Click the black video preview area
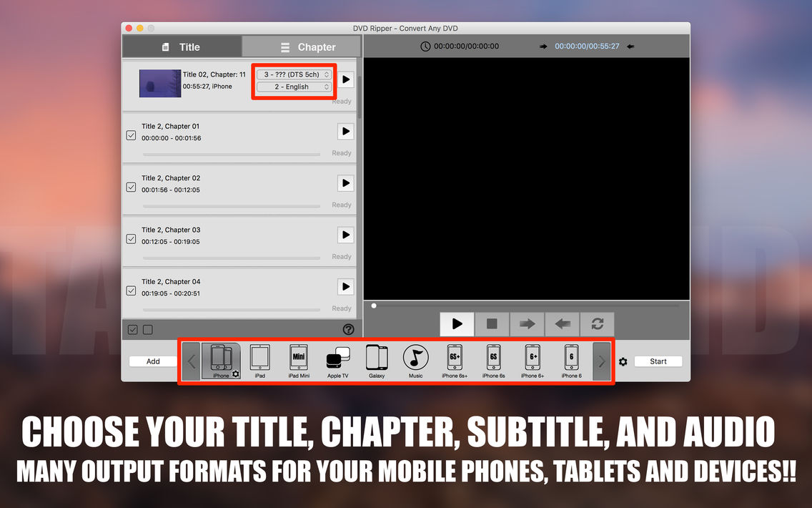 [527, 179]
